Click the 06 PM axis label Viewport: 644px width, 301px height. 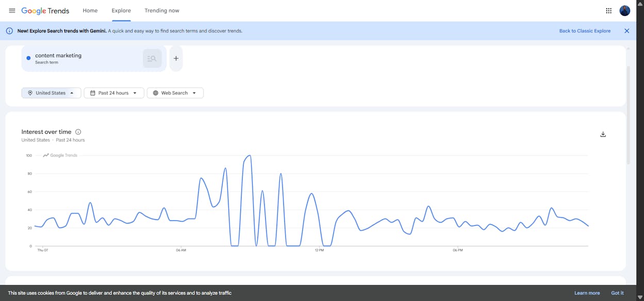click(458, 250)
